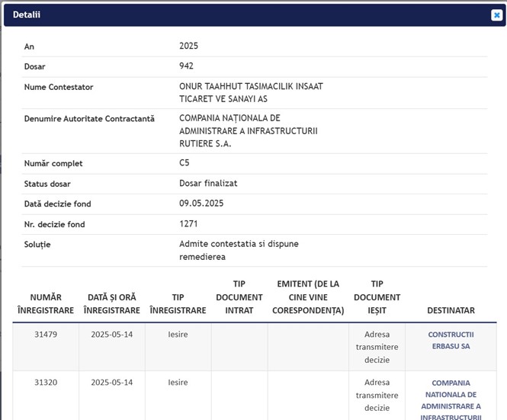Open COMPANIA NATIONALA DE ADMINISTRARE recipient link
Viewport: 507px width, 420px height.
(x=451, y=399)
